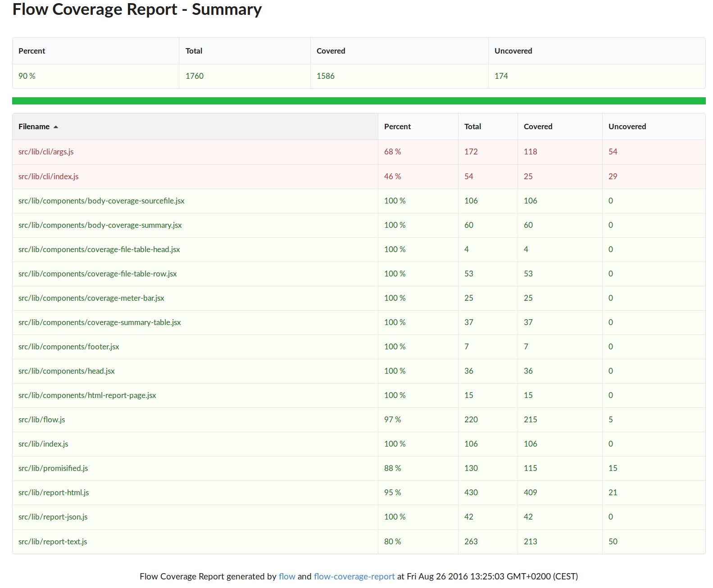Sort file table by Uncovered column

tap(654, 127)
